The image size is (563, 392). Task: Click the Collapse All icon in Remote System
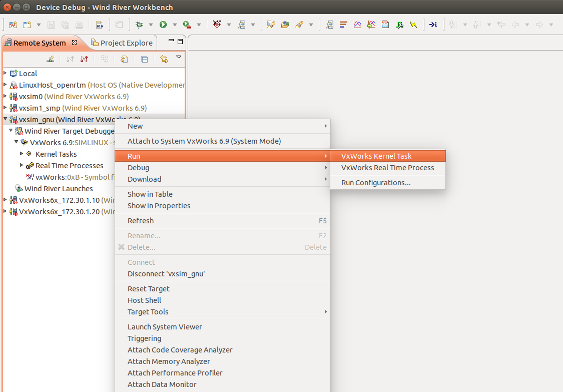pos(144,59)
